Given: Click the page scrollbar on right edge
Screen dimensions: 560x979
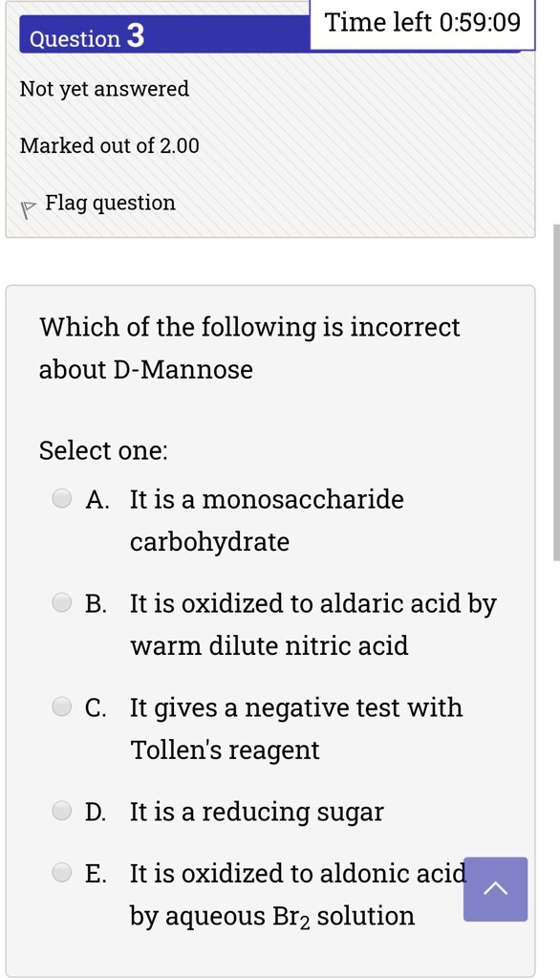Looking at the screenshot, I should (556, 393).
